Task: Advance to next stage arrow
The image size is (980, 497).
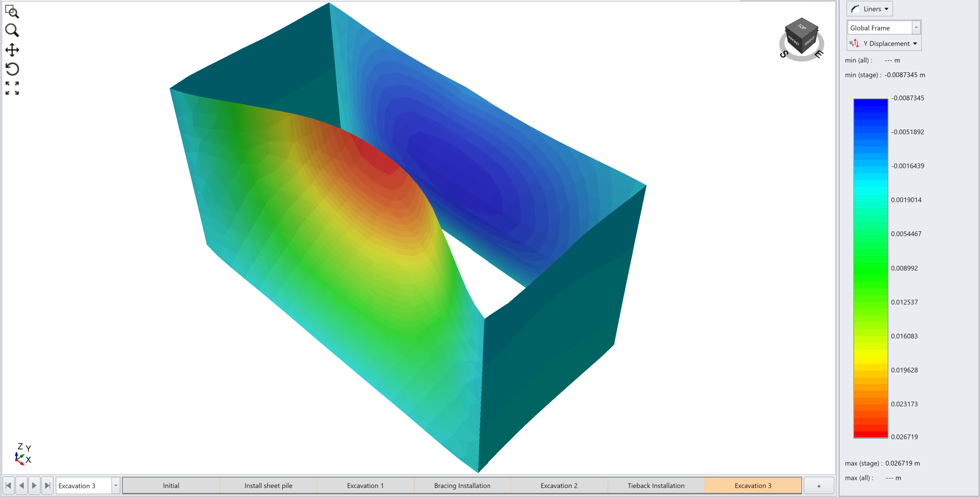Action: click(x=34, y=486)
